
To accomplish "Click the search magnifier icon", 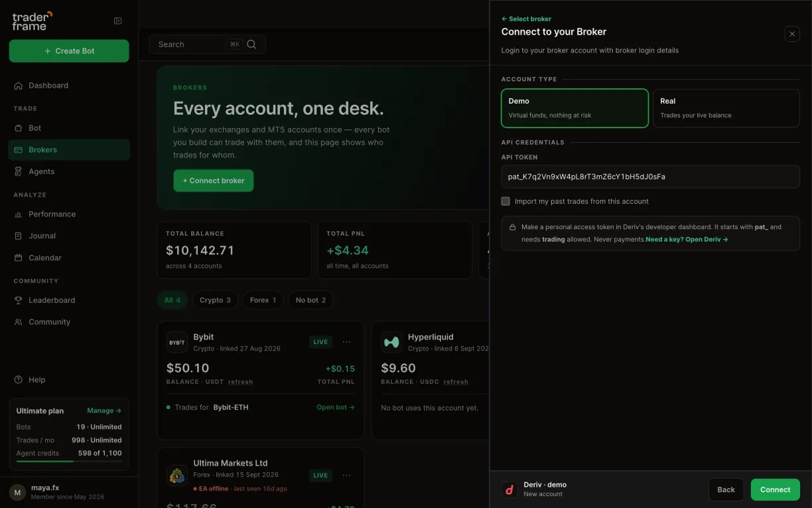I will (251, 44).
